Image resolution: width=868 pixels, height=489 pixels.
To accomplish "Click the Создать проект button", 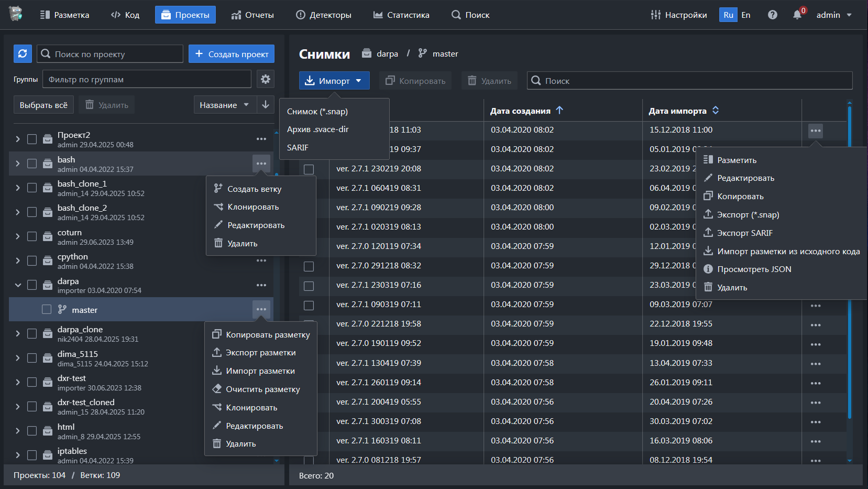I will pyautogui.click(x=232, y=53).
